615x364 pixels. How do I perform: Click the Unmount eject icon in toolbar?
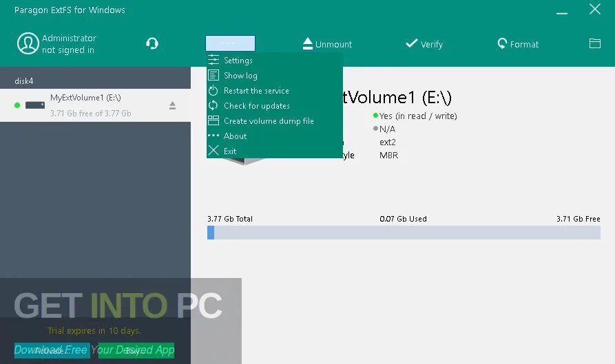pyautogui.click(x=307, y=43)
